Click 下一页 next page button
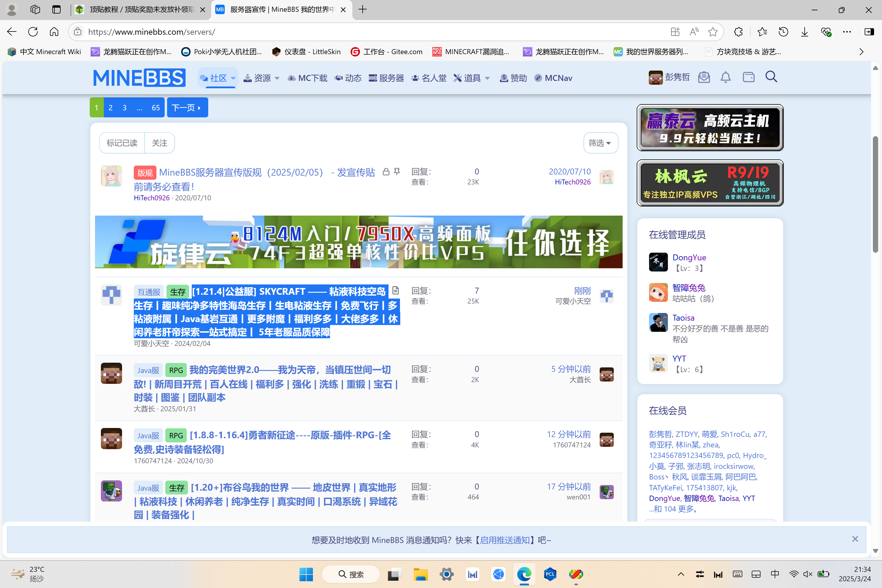This screenshot has height=588, width=882. pyautogui.click(x=187, y=108)
